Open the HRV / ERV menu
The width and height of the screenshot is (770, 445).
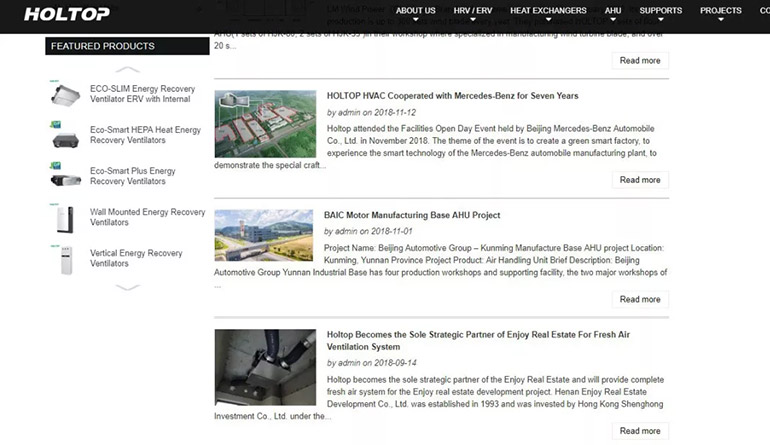[x=472, y=10]
